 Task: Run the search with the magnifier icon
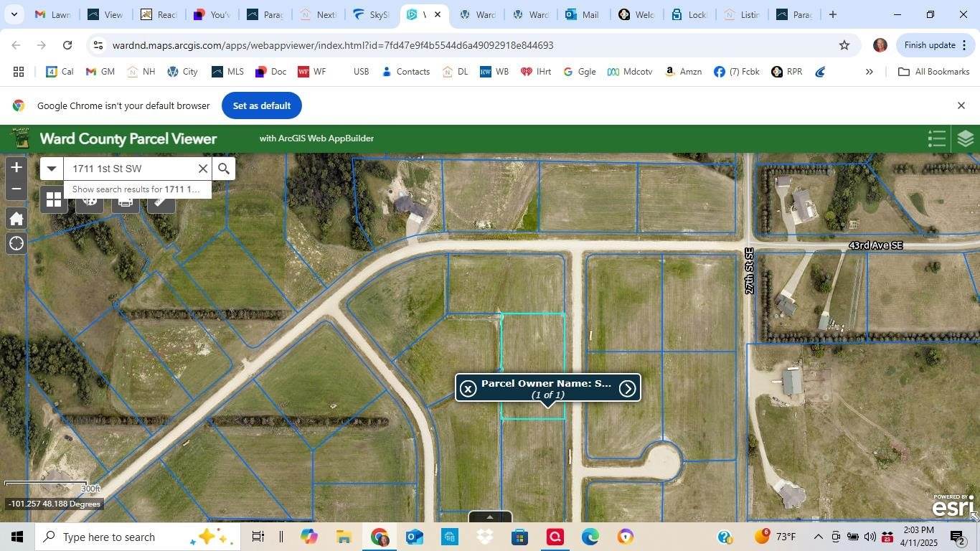(224, 169)
